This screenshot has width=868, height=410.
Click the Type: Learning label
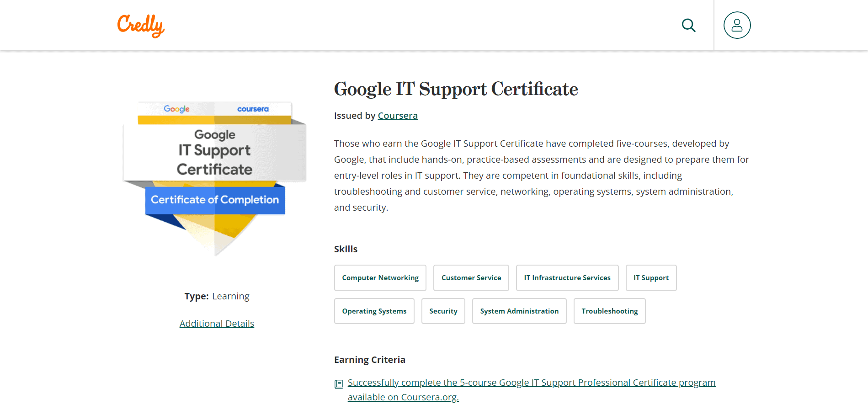(217, 296)
